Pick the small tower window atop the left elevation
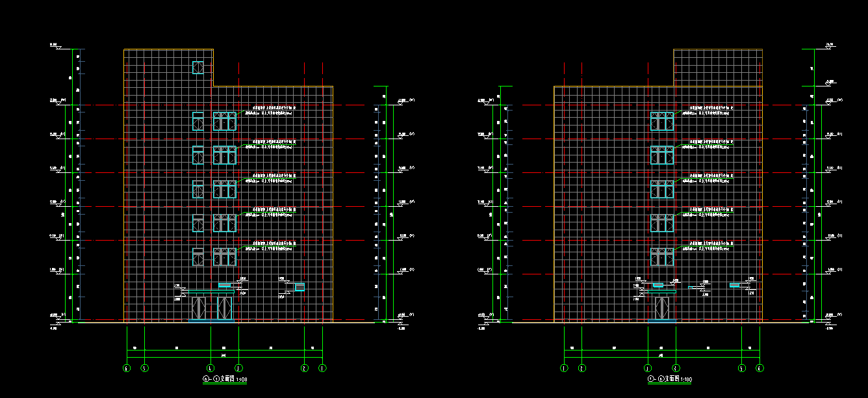Screen dimensions: 868x398 pos(198,68)
